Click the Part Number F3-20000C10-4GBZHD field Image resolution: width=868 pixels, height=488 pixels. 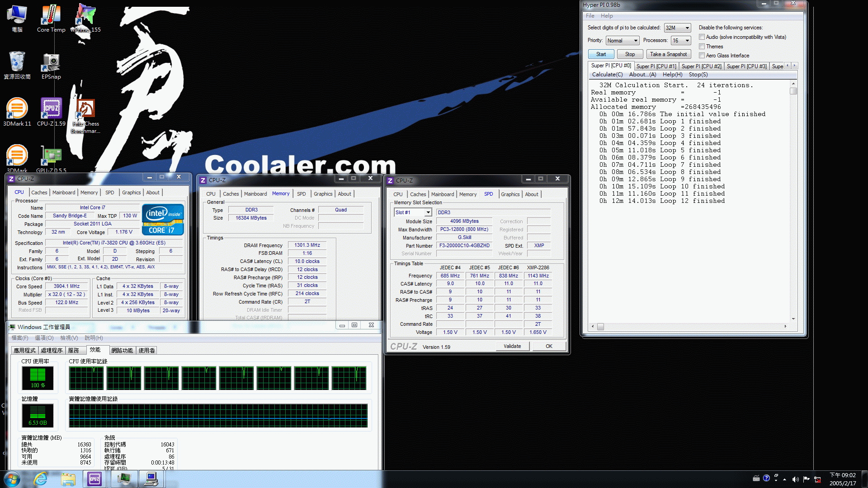pyautogui.click(x=464, y=246)
